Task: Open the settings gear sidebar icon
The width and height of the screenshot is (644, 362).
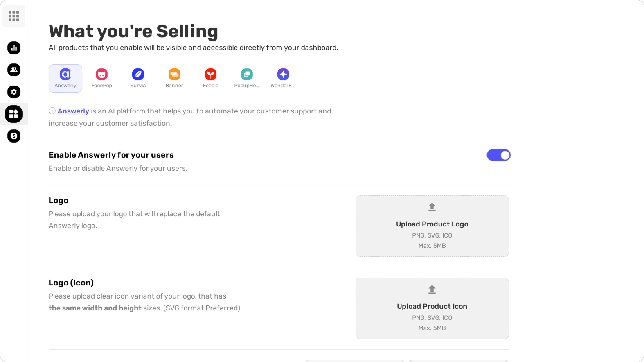Action: 14,92
